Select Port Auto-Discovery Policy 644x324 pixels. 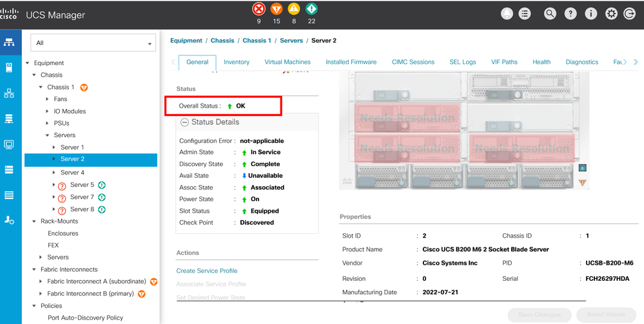(86, 318)
